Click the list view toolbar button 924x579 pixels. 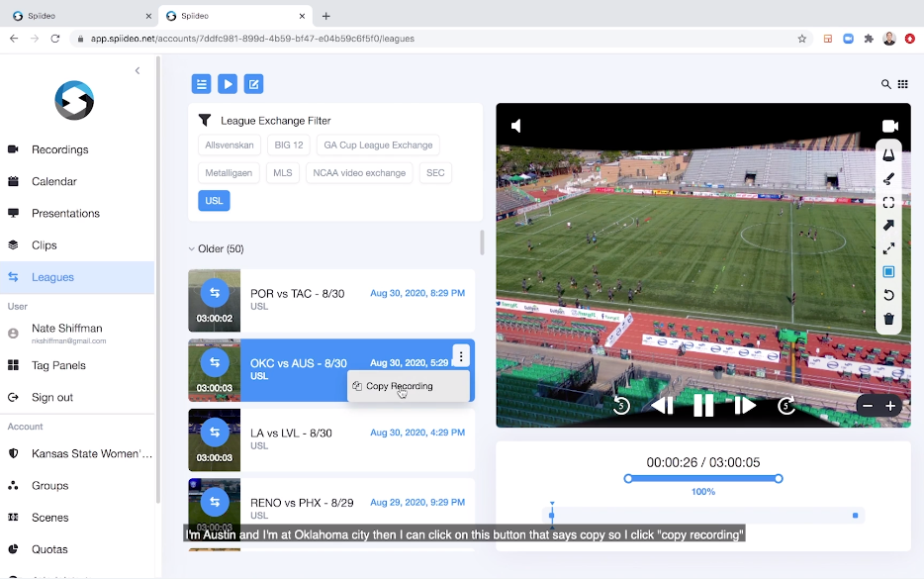(201, 84)
